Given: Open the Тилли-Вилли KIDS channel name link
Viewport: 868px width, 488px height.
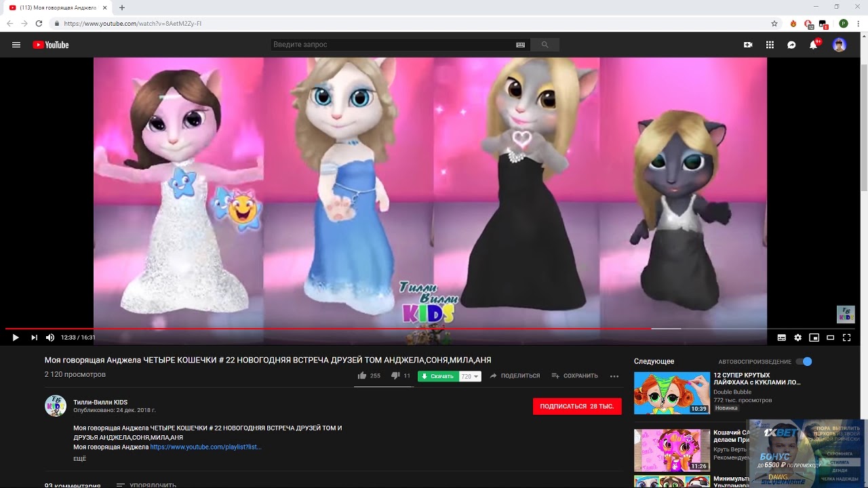Looking at the screenshot, I should [x=100, y=402].
